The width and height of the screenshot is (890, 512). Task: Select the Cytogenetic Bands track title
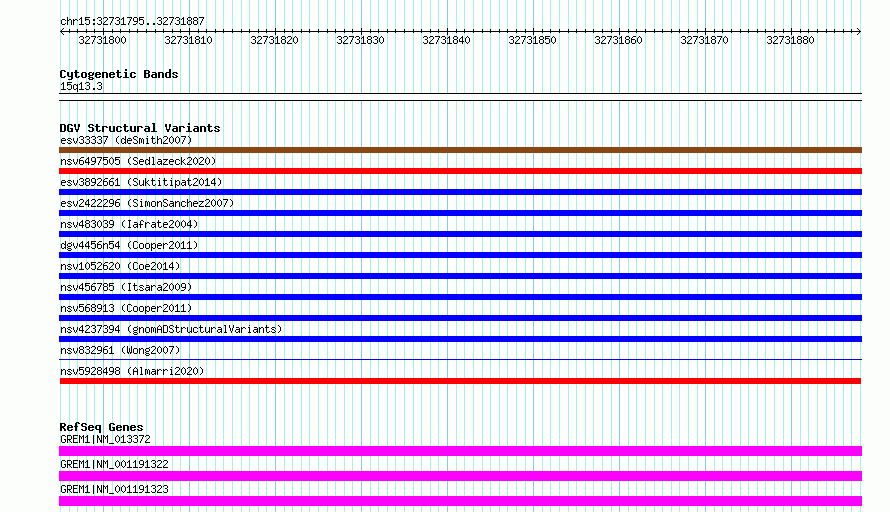[119, 74]
